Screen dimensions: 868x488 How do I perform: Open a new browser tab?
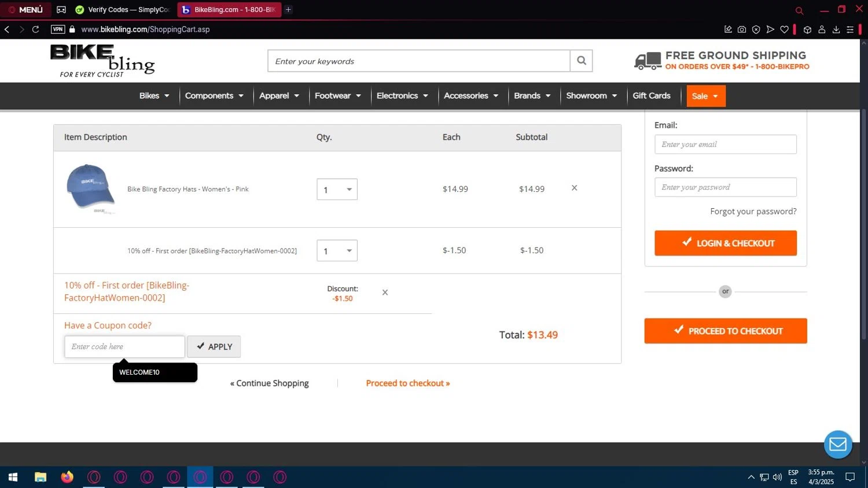288,10
